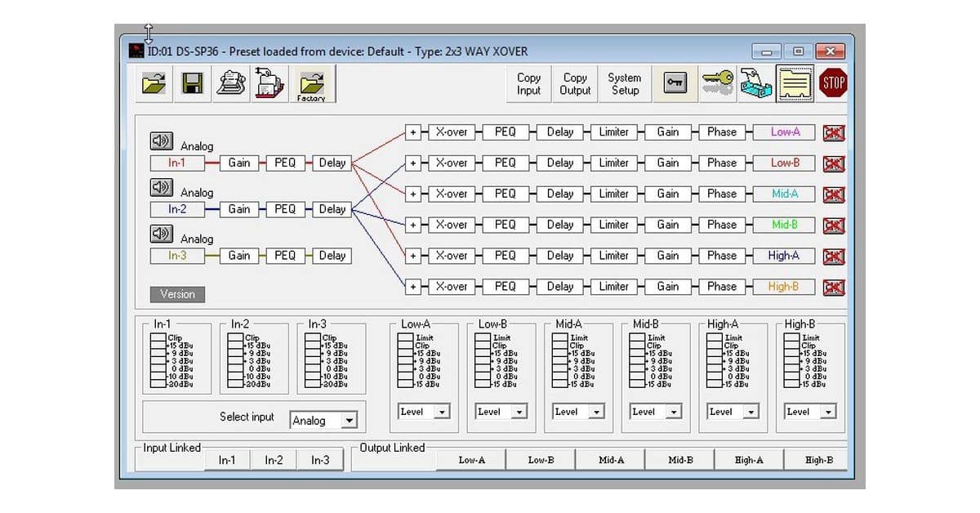Open the Low-A X-over block
The width and height of the screenshot is (980, 513).
pos(451,132)
